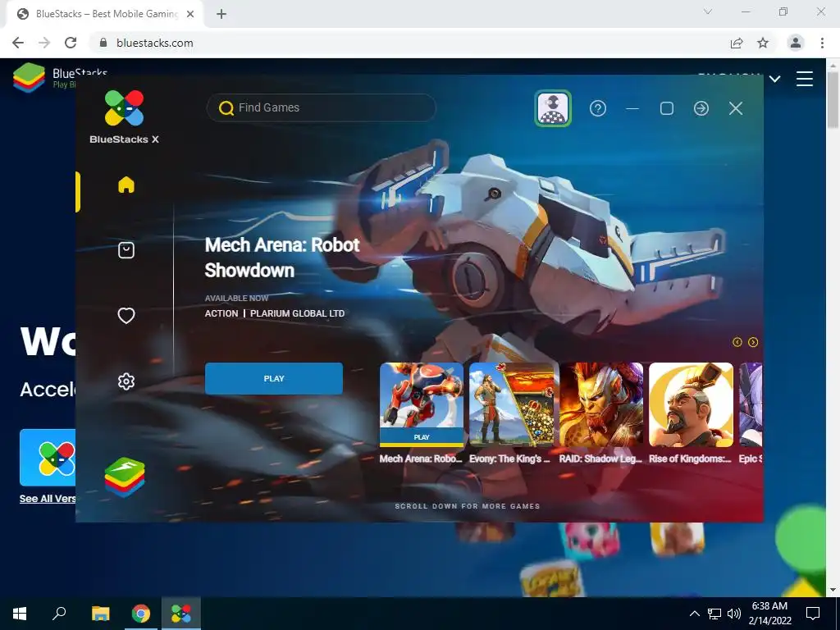Switch to Chrome on the taskbar
The height and width of the screenshot is (630, 840).
pyautogui.click(x=141, y=614)
